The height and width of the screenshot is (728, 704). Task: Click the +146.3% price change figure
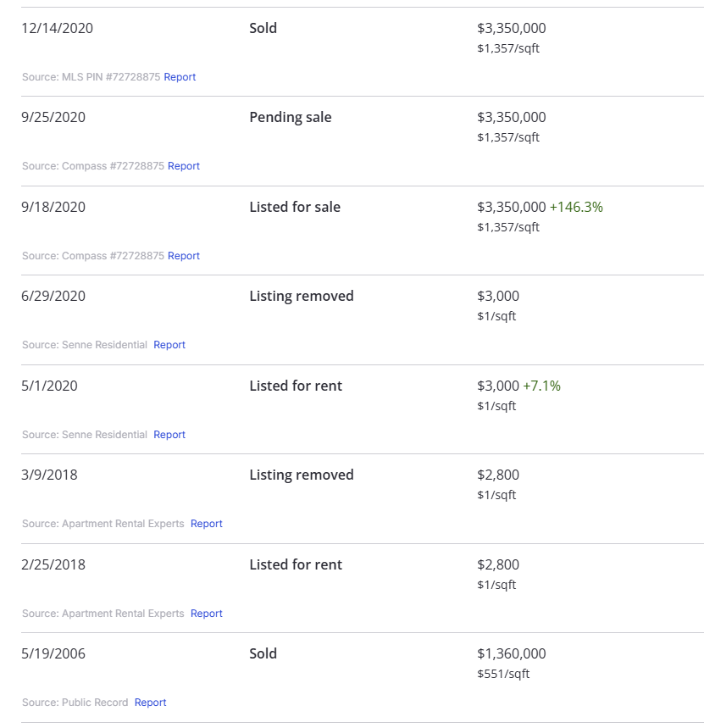(x=576, y=207)
